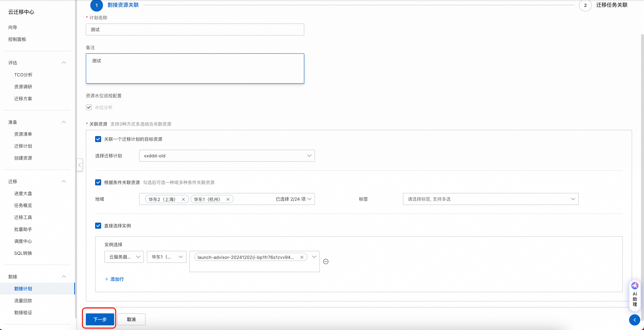This screenshot has width=644, height=330.
Task: Open 批量助手 menu item
Action: coord(23,229)
